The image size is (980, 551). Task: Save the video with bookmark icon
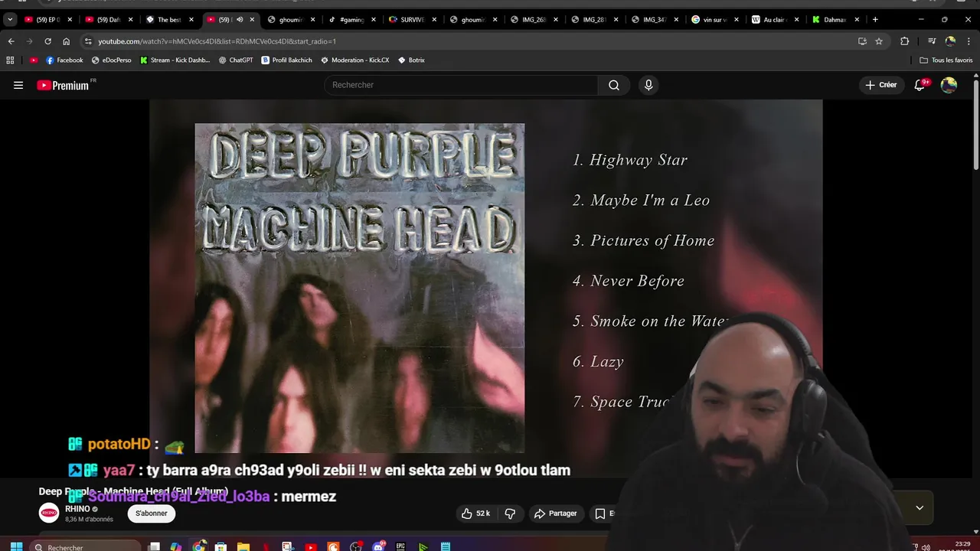pyautogui.click(x=600, y=514)
